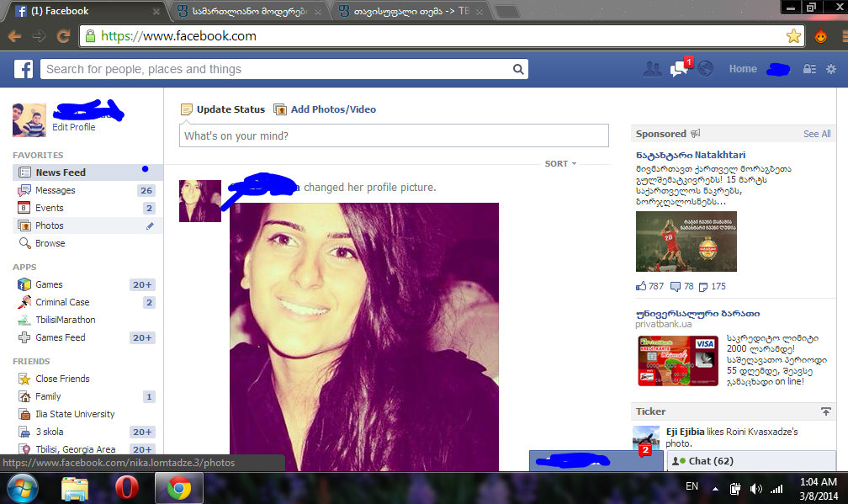Click the share icon showing 175
This screenshot has width=848, height=504.
(703, 287)
